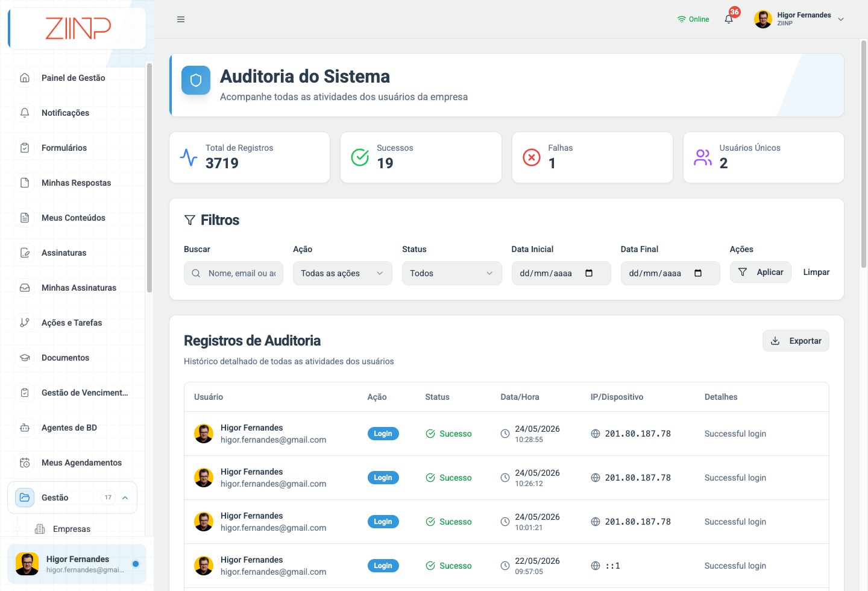Open Notificações in the sidebar
Screen dimensions: 868x591
tap(72, 113)
